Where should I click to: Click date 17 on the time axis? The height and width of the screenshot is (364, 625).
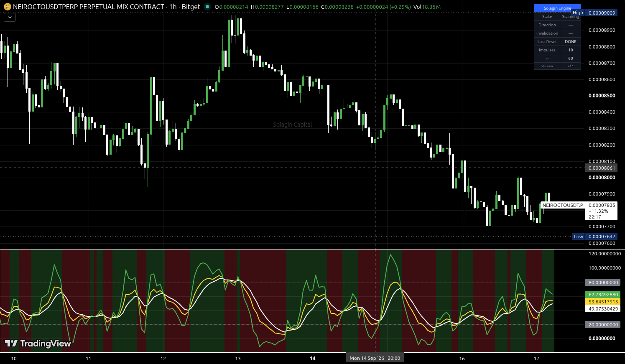(x=537, y=359)
